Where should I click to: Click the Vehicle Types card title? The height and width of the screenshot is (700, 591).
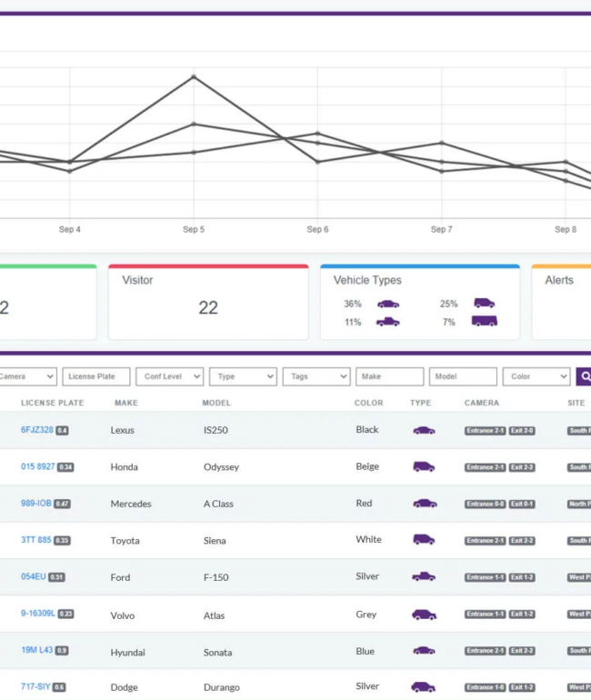(367, 280)
